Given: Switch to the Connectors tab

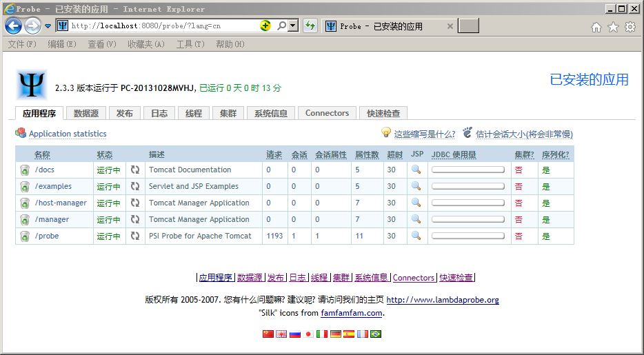Looking at the screenshot, I should click(327, 113).
